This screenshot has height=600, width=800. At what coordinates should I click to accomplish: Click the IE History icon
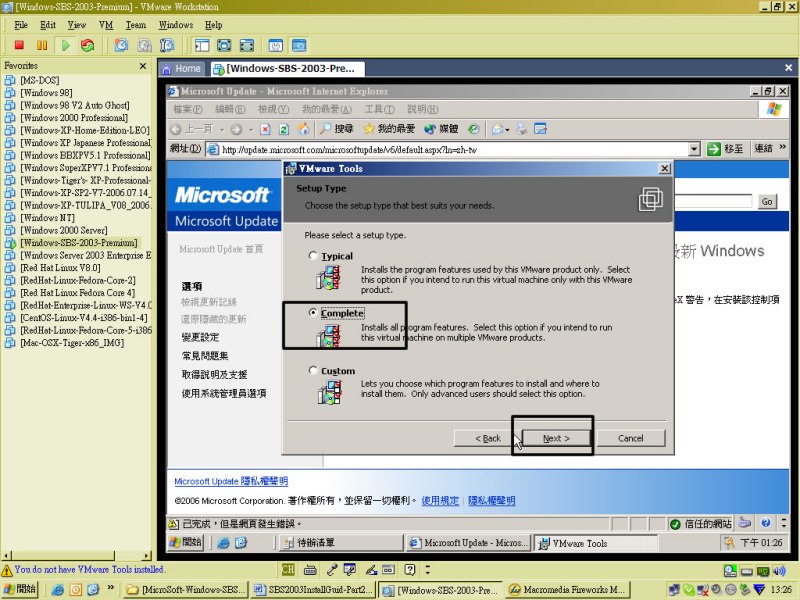point(474,129)
